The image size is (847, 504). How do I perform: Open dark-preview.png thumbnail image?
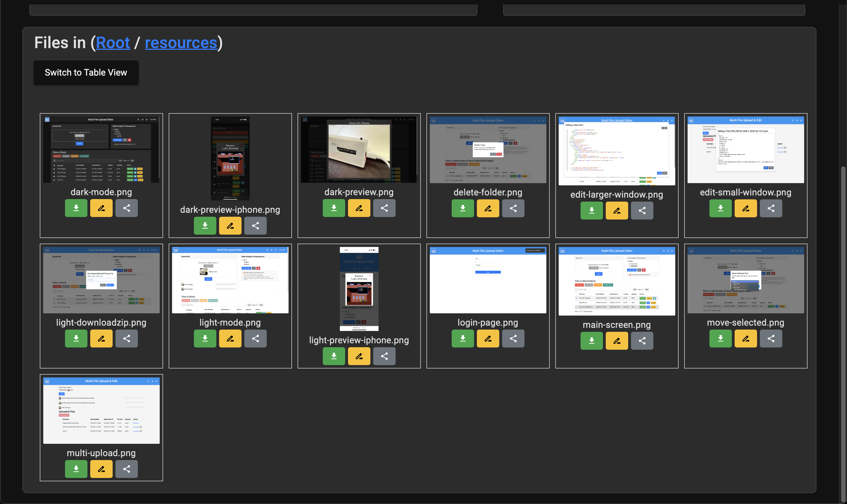point(359,150)
